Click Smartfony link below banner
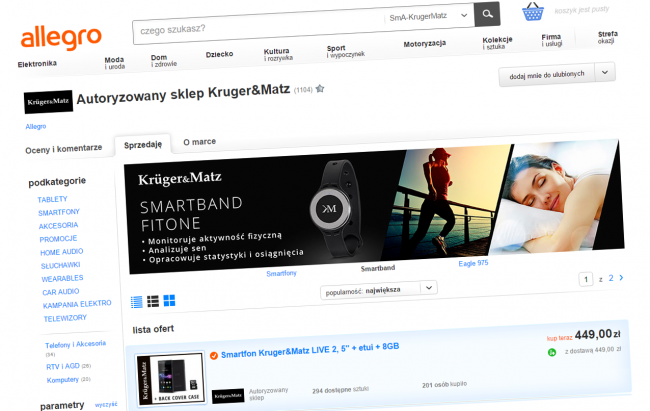 tap(281, 273)
